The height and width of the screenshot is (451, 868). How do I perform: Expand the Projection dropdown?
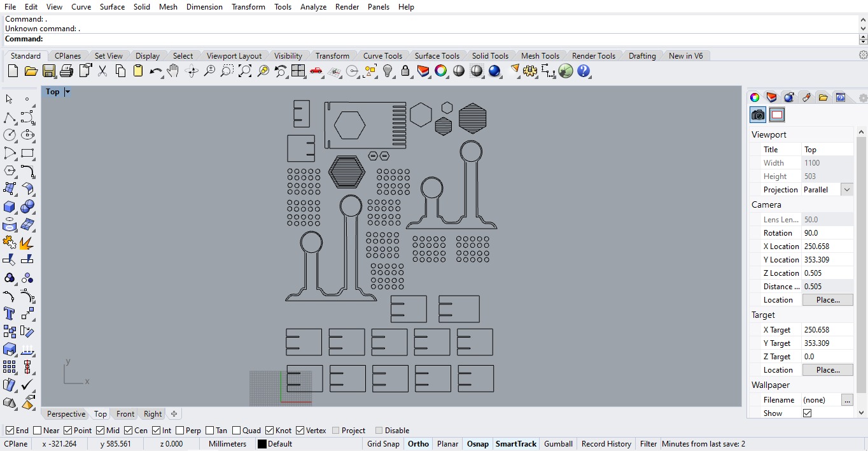(846, 190)
